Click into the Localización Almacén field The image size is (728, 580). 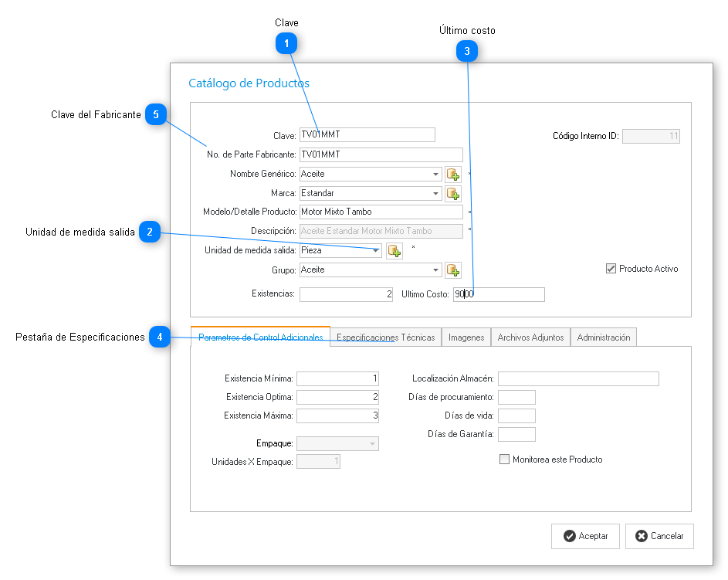(578, 378)
